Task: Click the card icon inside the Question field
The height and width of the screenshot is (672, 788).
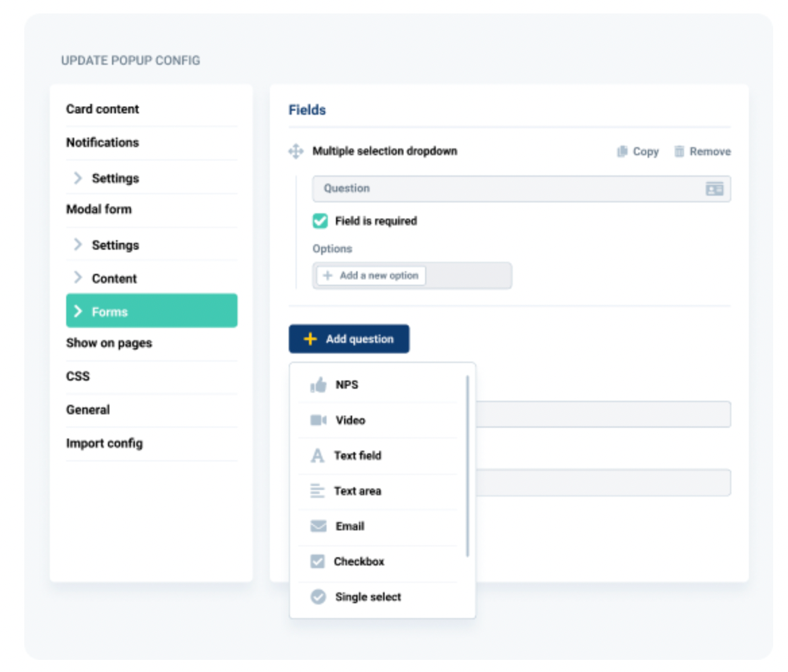Action: 714,189
